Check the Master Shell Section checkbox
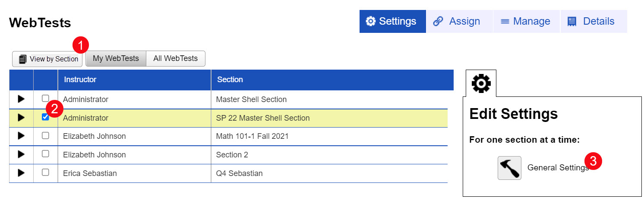The height and width of the screenshot is (208, 644). pos(45,99)
